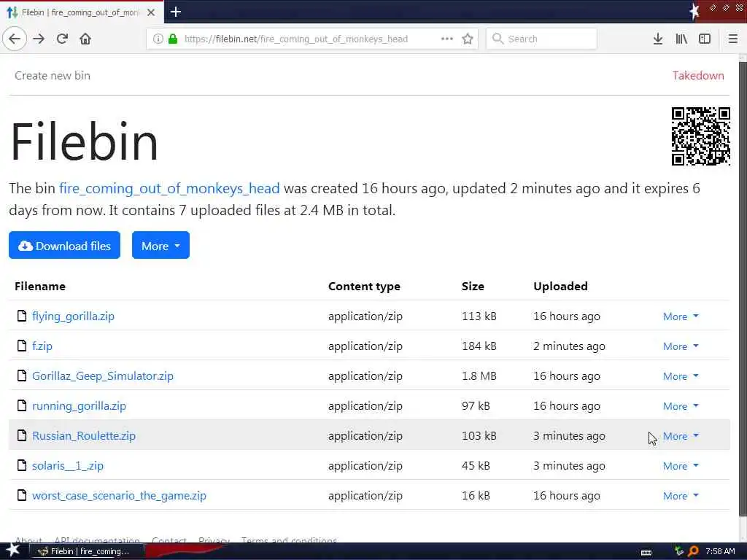This screenshot has width=747, height=560.
Task: Click the 45 kB size value
Action: pos(476,466)
